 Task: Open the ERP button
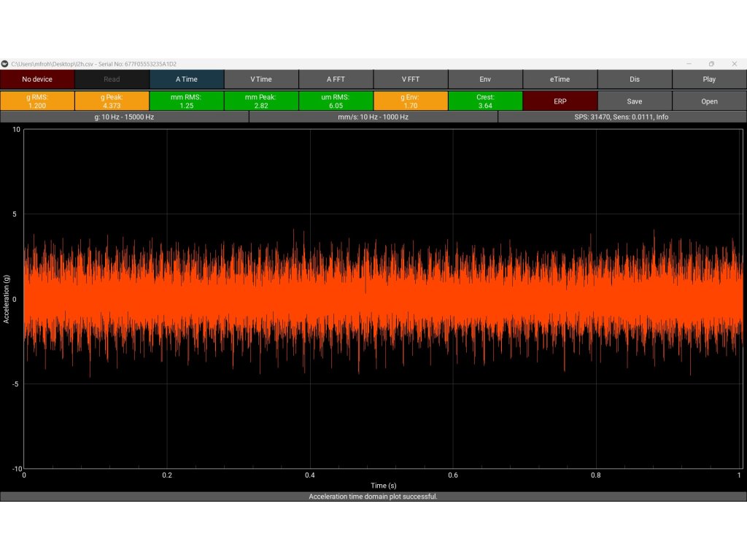tap(560, 101)
